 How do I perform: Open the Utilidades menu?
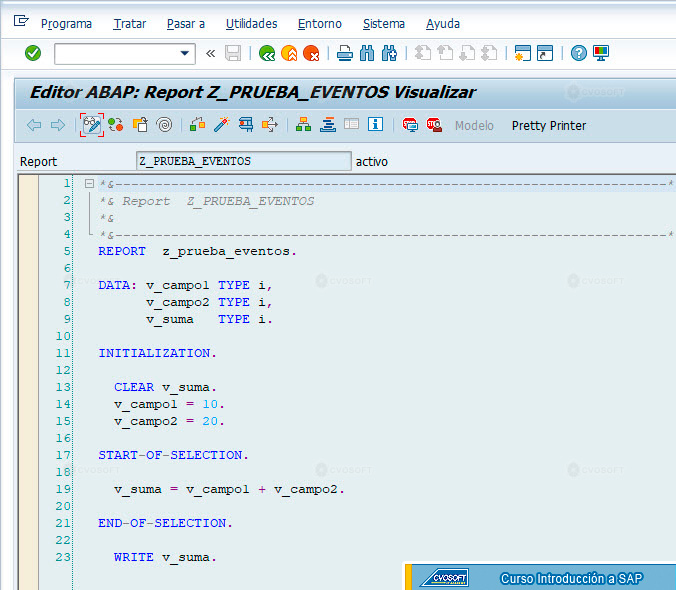pyautogui.click(x=251, y=24)
